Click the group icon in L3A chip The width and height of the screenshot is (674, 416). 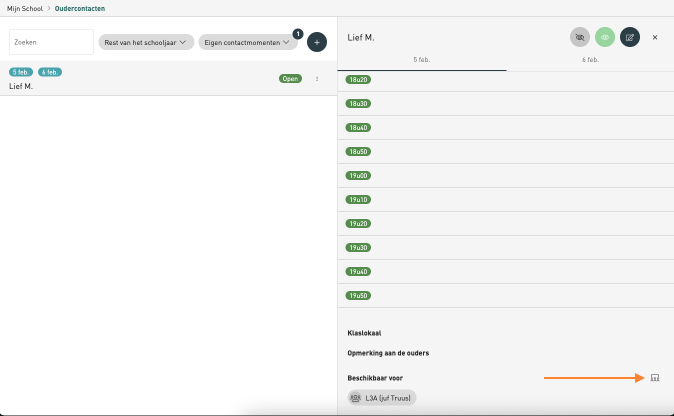tap(355, 398)
